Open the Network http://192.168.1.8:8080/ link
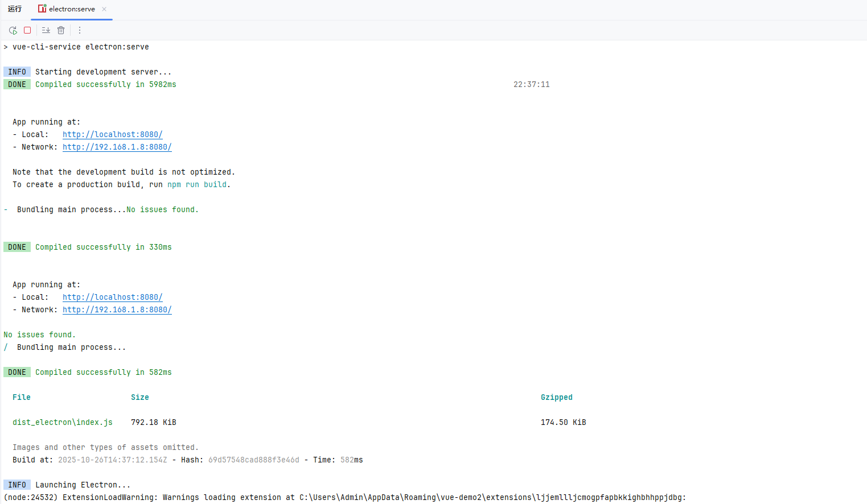 pos(117,147)
